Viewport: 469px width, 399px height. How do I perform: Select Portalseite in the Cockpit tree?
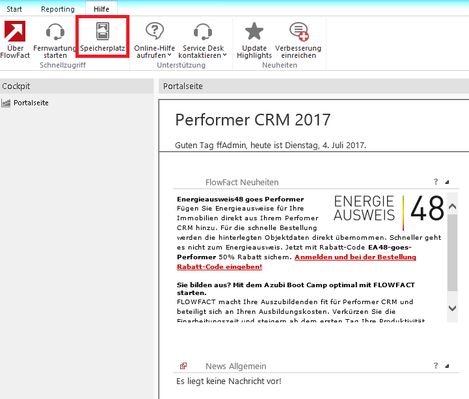pyautogui.click(x=31, y=103)
